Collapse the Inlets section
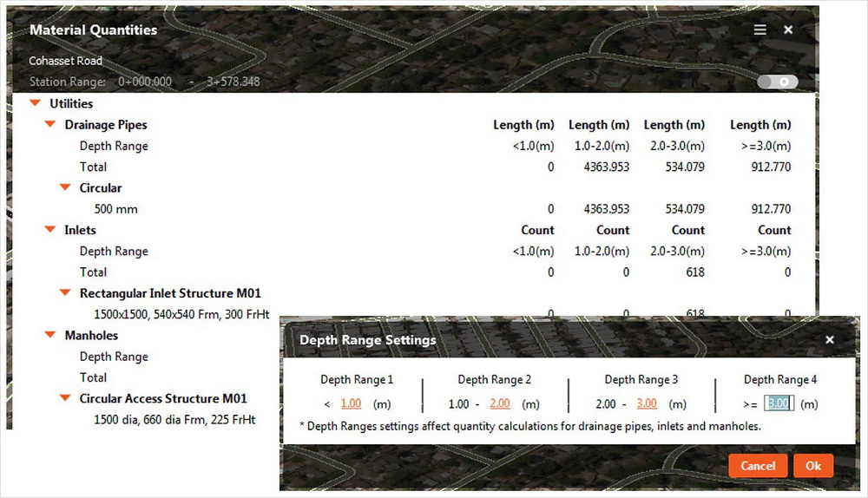The width and height of the screenshot is (868, 498). click(50, 230)
